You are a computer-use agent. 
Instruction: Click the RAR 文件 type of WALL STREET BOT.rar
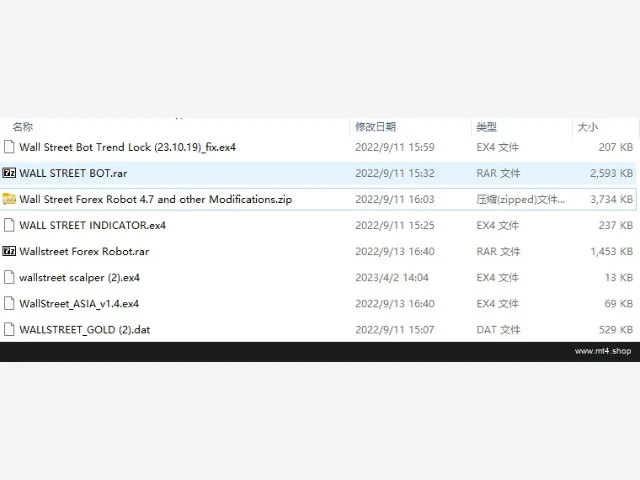[x=498, y=173]
